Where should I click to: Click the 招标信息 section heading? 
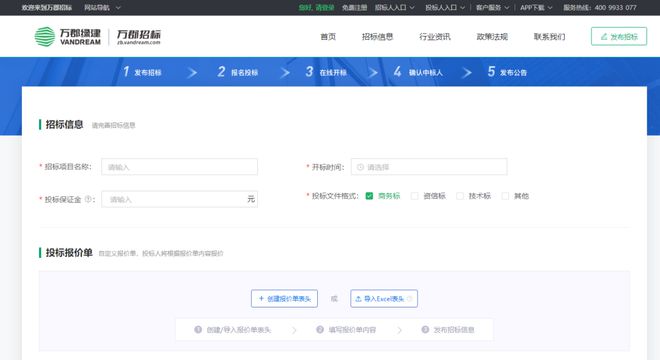pyautogui.click(x=64, y=125)
